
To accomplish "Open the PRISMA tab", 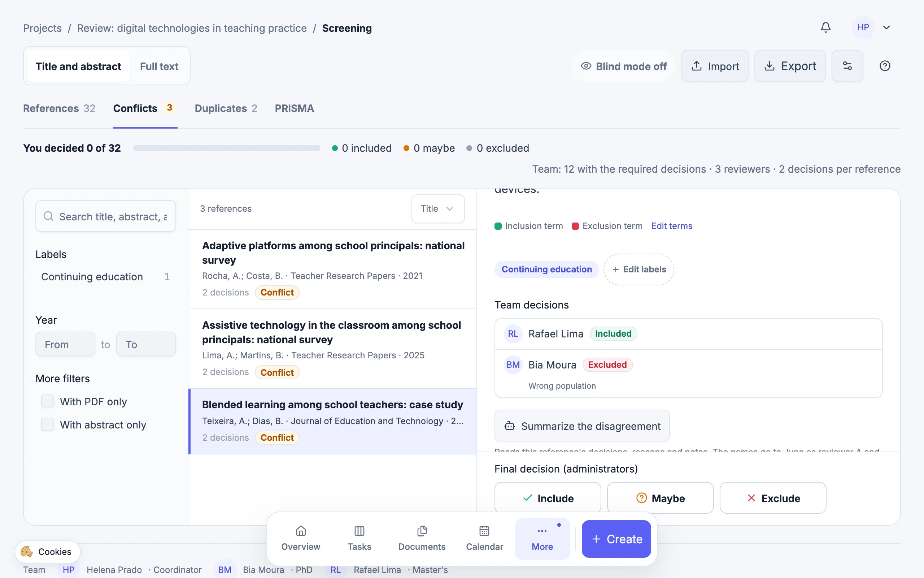I will (x=295, y=109).
